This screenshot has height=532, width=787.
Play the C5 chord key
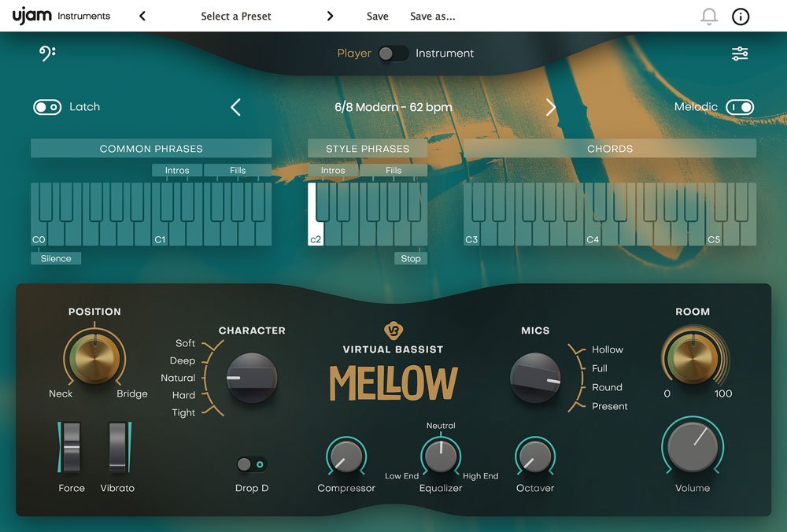click(715, 233)
